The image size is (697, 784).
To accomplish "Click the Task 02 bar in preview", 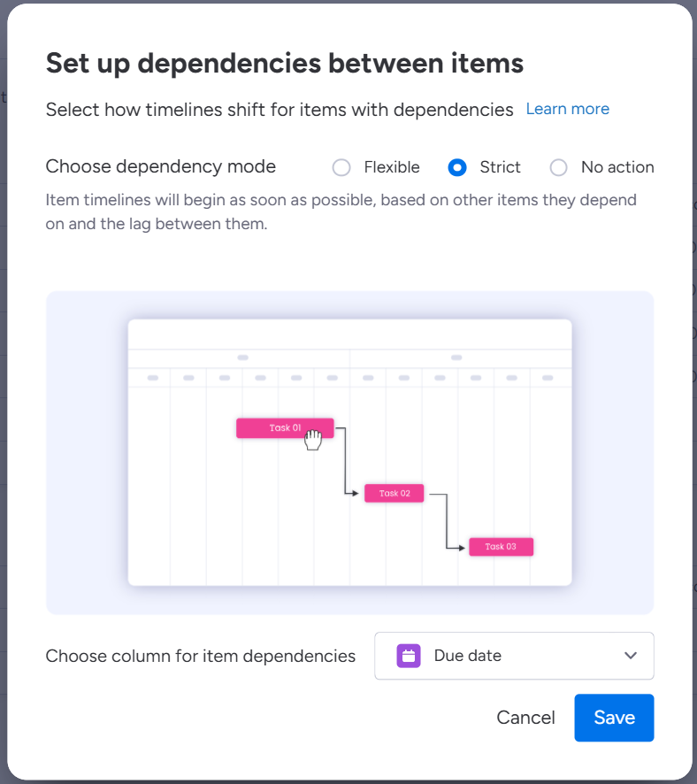I will coord(394,493).
